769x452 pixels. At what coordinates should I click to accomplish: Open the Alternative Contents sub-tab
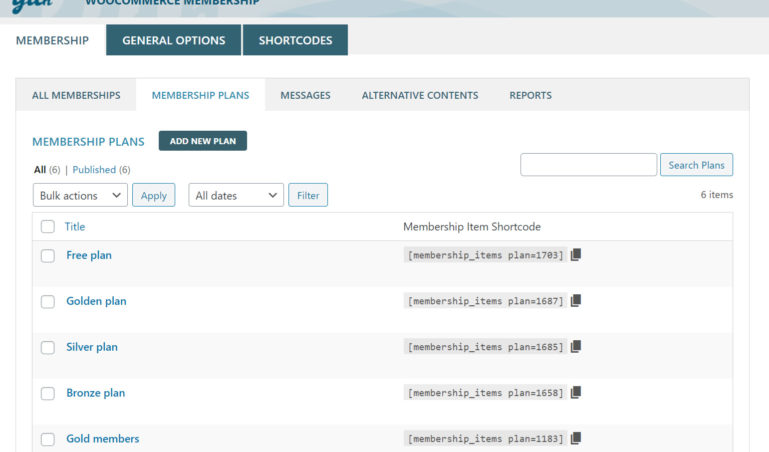pos(420,95)
